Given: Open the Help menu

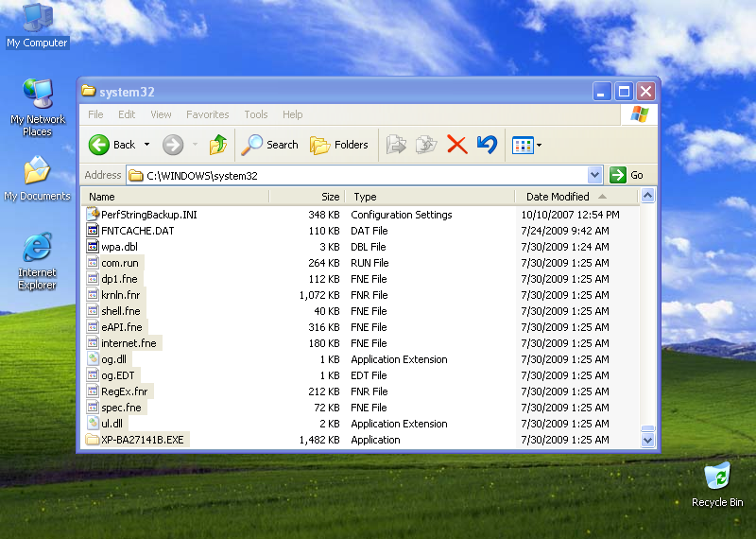Looking at the screenshot, I should click(292, 114).
